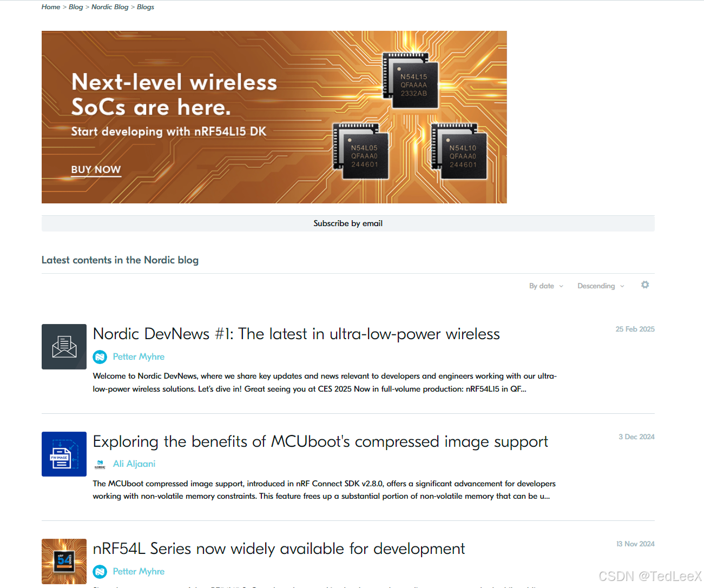
Task: Click the BUY NOW link in the banner
Action: point(96,169)
